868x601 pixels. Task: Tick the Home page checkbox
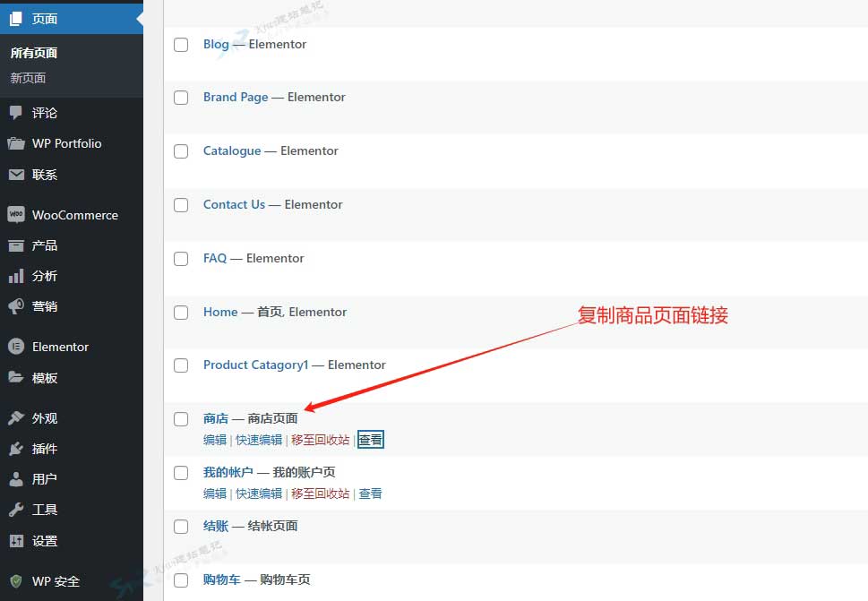181,312
